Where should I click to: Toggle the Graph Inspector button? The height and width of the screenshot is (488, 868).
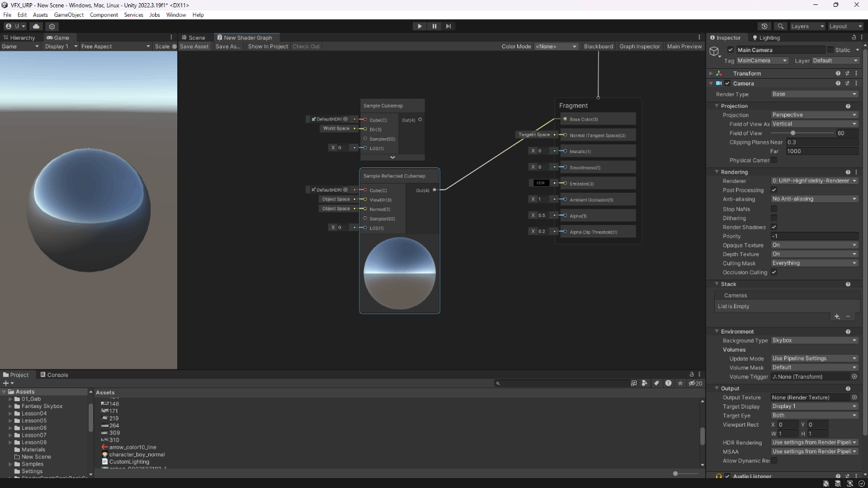click(640, 47)
